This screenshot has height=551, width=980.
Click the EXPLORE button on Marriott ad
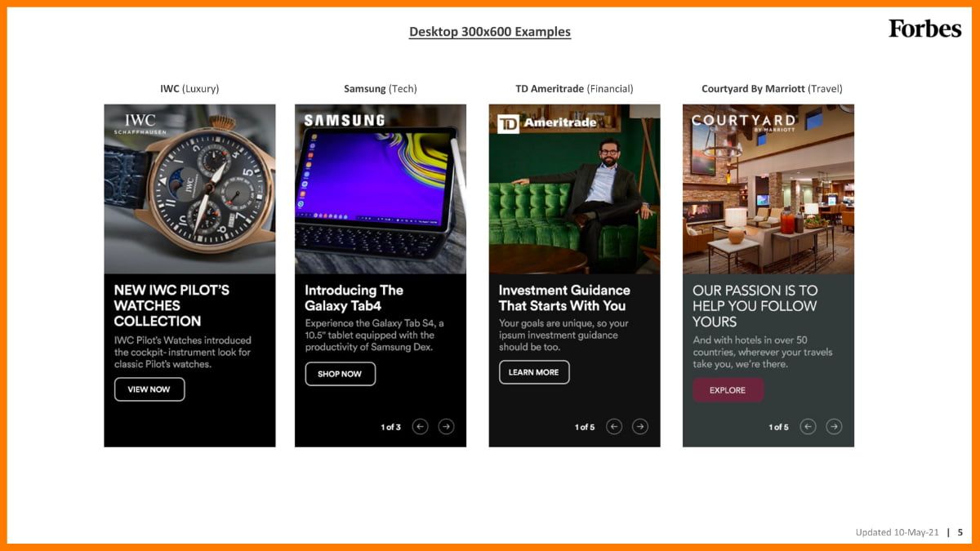pos(728,390)
